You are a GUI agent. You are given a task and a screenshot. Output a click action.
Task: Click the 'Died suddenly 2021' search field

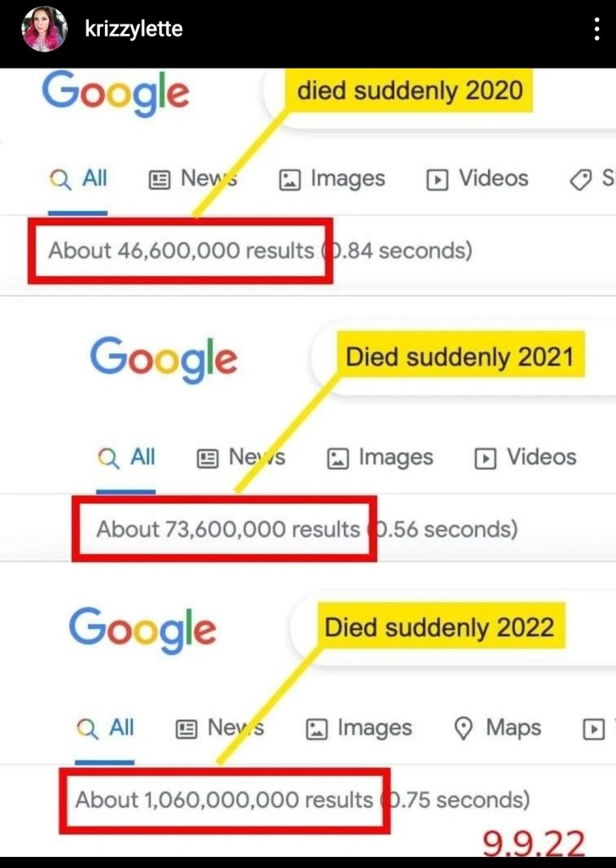click(459, 357)
